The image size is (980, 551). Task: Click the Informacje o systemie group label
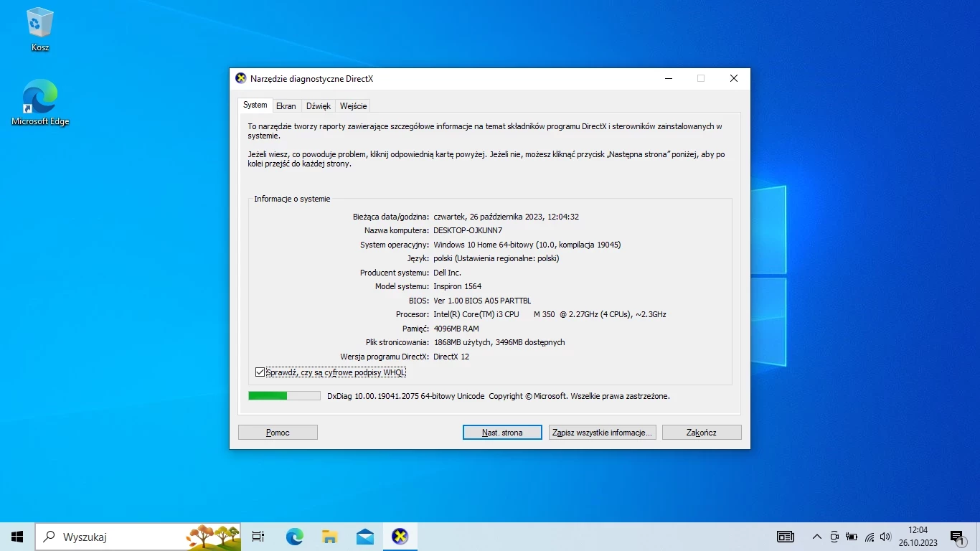tap(292, 199)
